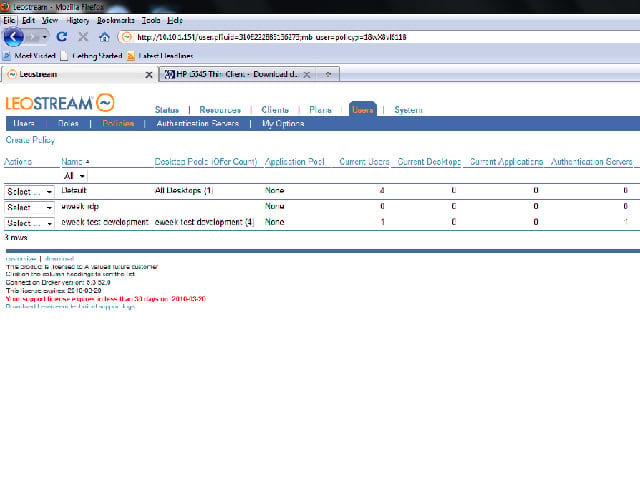The height and width of the screenshot is (480, 640).
Task: Close the Leostream tab
Action: pyautogui.click(x=149, y=75)
